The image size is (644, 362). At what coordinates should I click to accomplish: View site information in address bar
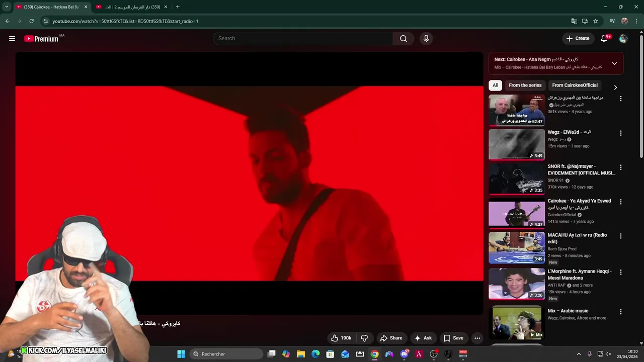click(46, 21)
